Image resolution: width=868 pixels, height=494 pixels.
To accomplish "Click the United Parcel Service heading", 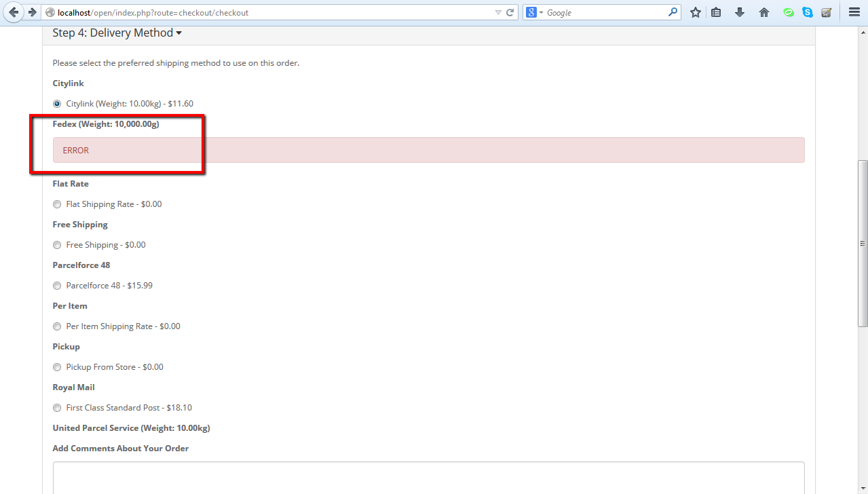I will click(131, 428).
